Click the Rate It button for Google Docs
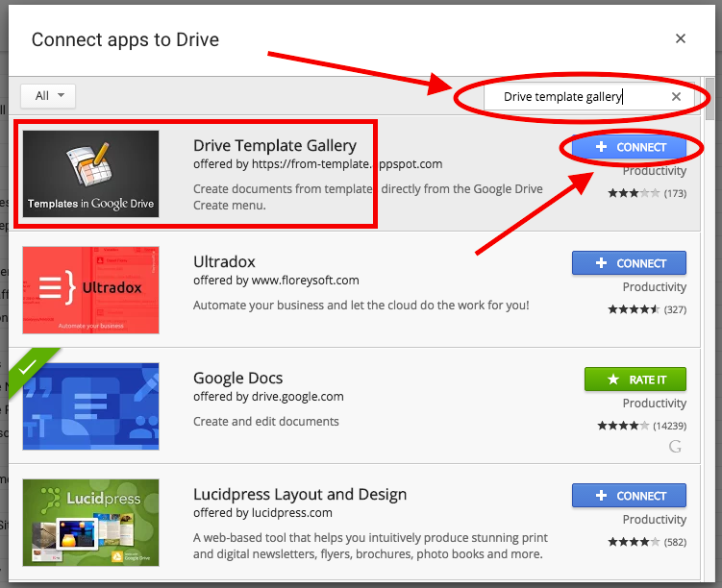Screen dimensions: 722x588 pyautogui.click(x=635, y=380)
